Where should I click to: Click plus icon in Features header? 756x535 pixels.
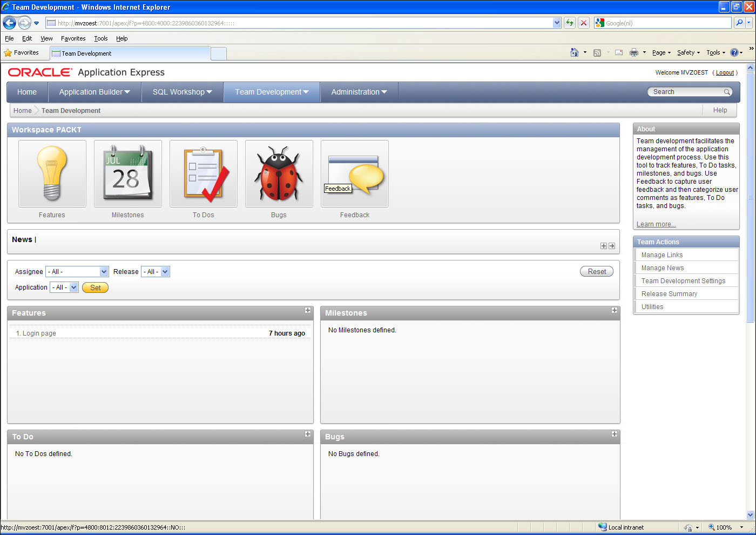(308, 310)
